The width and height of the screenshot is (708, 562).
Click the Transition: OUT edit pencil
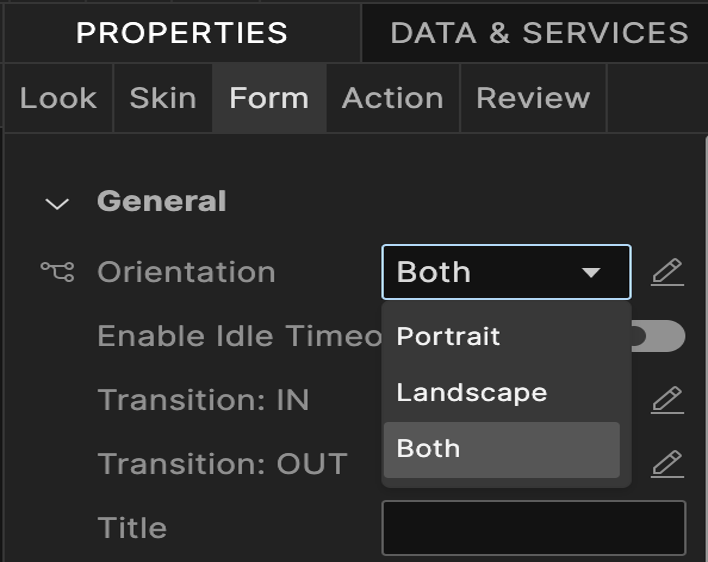(x=667, y=464)
